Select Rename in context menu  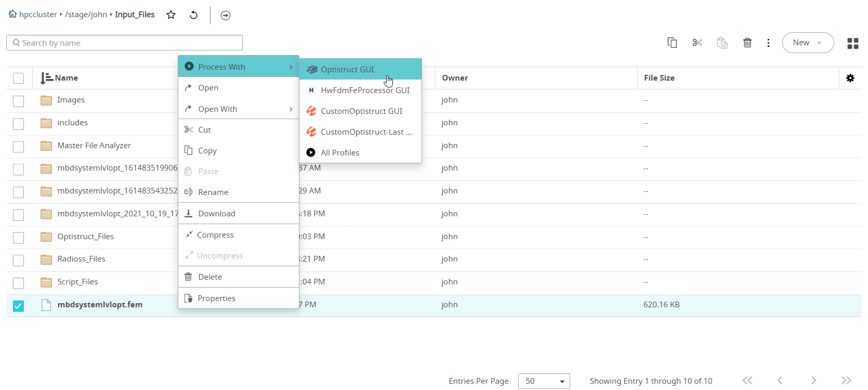coord(239,192)
